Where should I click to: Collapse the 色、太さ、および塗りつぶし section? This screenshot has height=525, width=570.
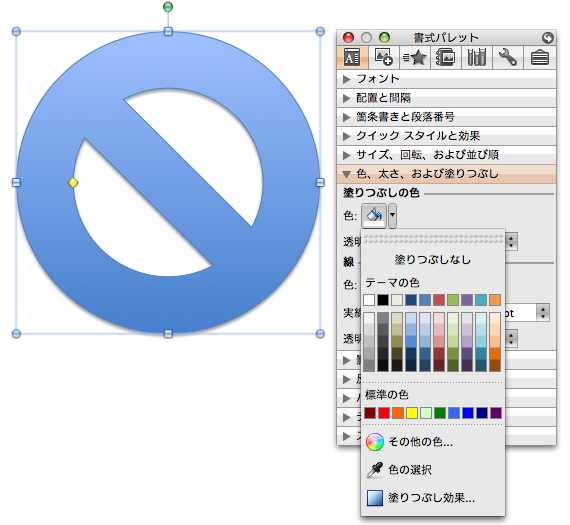click(x=446, y=174)
